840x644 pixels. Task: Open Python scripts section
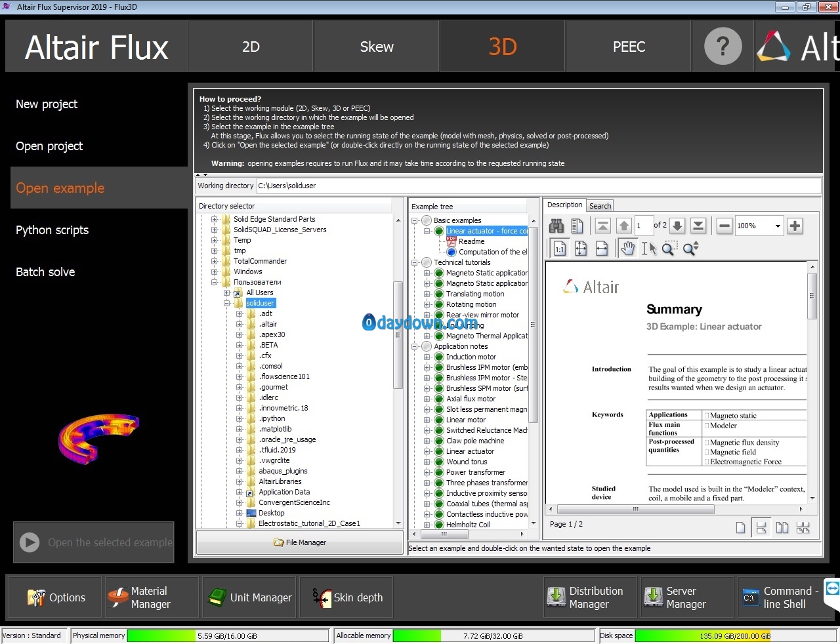click(x=52, y=230)
